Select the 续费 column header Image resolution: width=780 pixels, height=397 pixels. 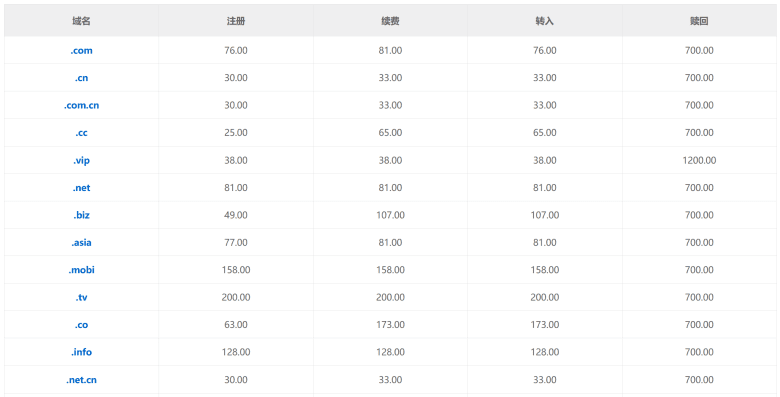(x=390, y=21)
